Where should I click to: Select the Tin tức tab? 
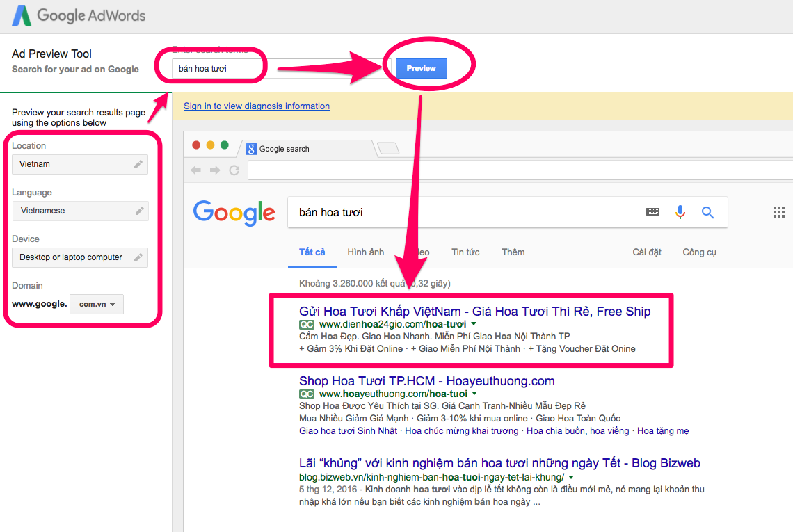point(465,252)
